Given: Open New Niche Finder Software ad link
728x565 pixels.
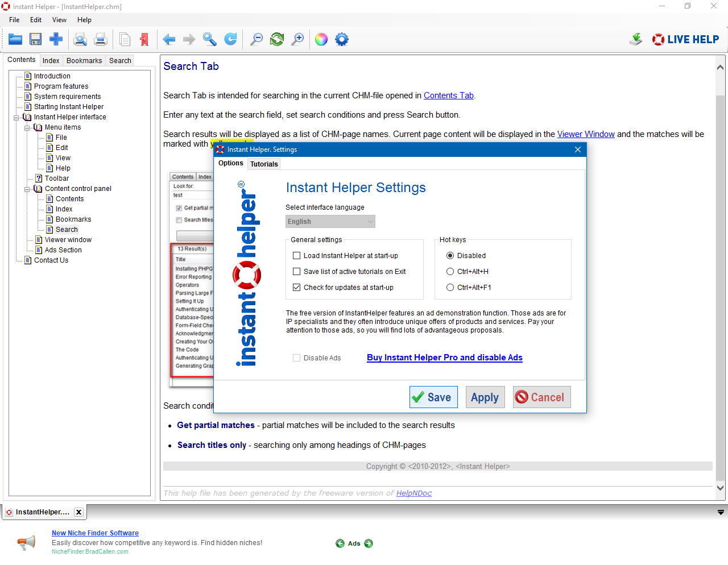Looking at the screenshot, I should point(95,533).
